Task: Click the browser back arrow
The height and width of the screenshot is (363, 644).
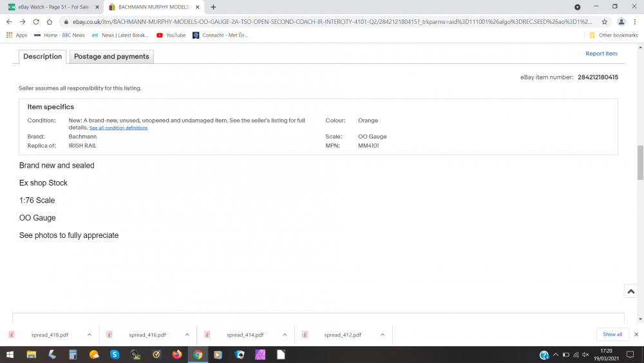Action: [9, 21]
